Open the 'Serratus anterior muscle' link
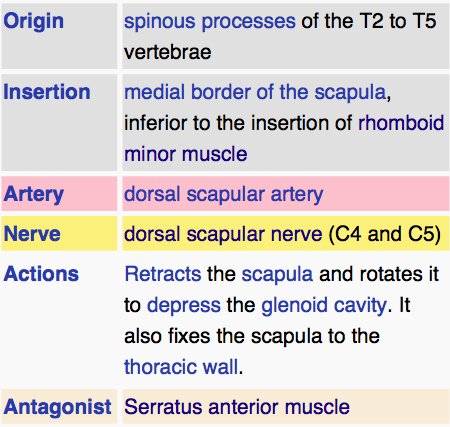Screen dimensions: 450x427 pyautogui.click(x=237, y=407)
